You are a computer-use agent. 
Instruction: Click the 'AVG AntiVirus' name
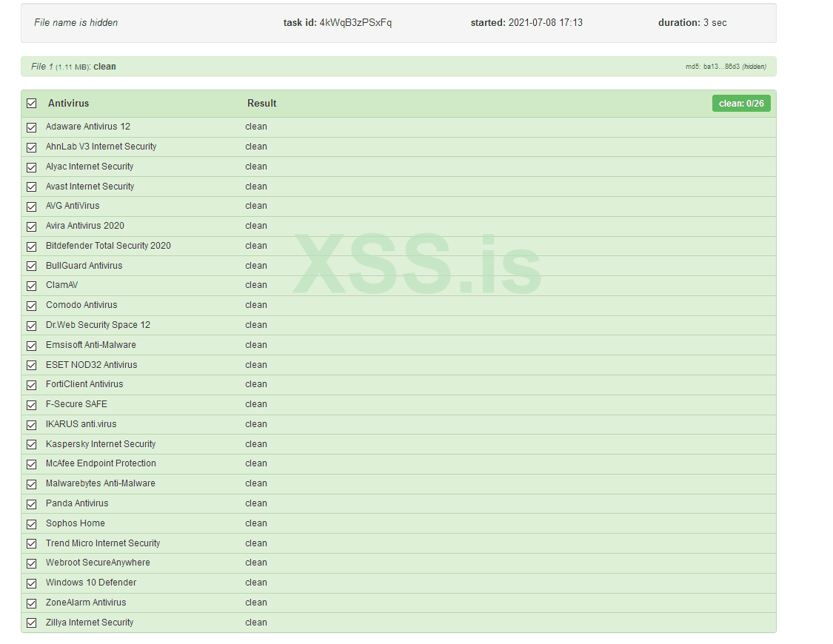(73, 206)
